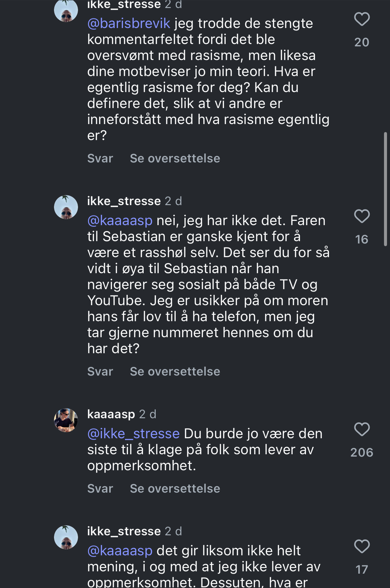
Task: Like kaaaasp's comment with 206 likes
Action: 362,429
